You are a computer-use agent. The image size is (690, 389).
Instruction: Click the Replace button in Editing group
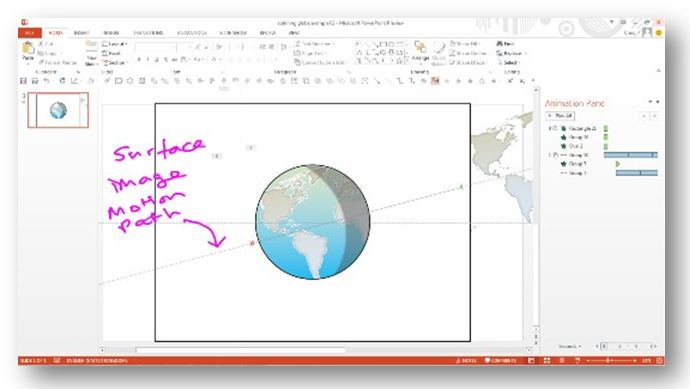(511, 53)
